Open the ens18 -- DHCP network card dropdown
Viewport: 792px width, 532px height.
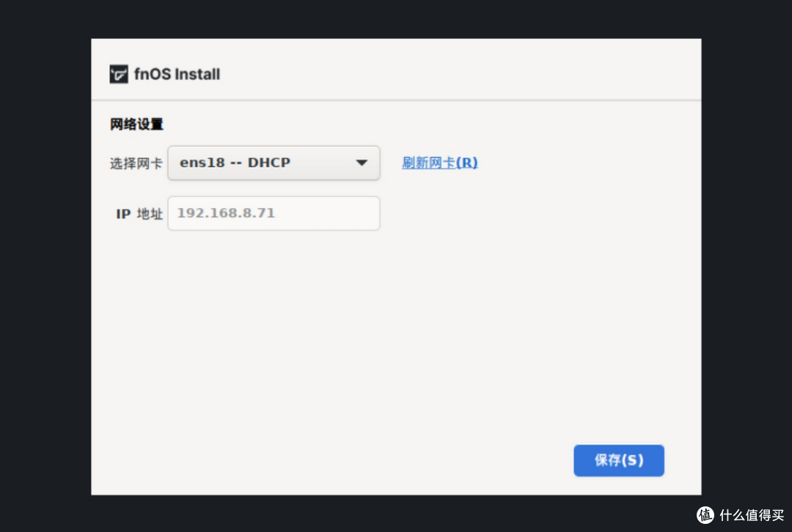tap(274, 163)
